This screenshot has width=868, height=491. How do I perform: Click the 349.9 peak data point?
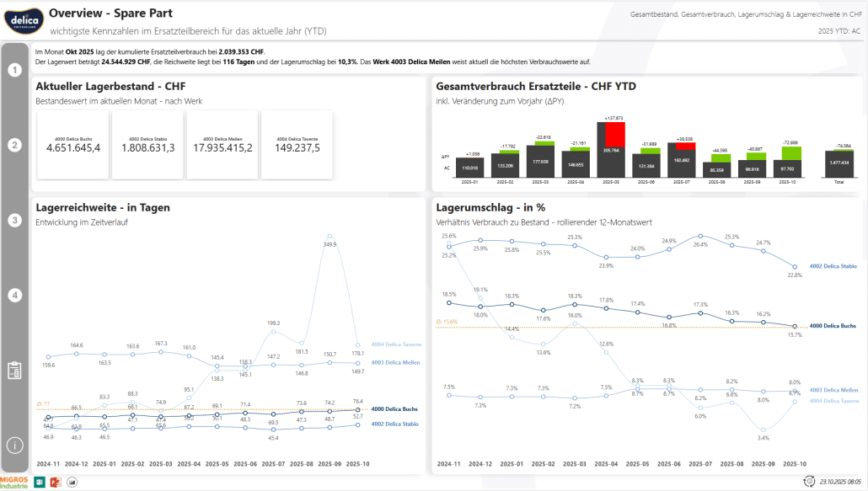click(330, 237)
